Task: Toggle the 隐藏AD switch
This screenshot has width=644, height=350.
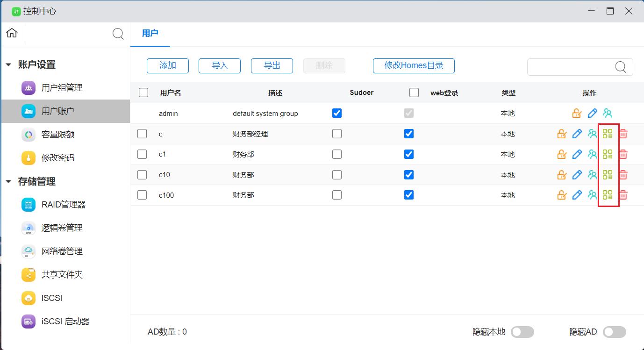Action: click(x=614, y=332)
